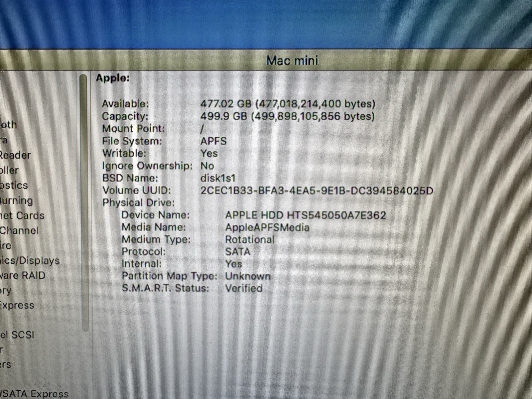Click the sidebar vertical scrollbar

tap(85, 203)
